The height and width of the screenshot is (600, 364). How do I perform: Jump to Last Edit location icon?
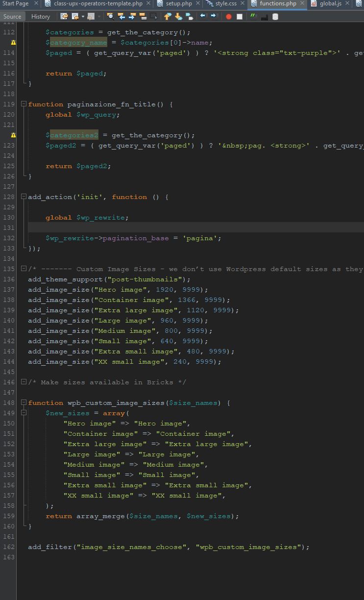[x=64, y=16]
